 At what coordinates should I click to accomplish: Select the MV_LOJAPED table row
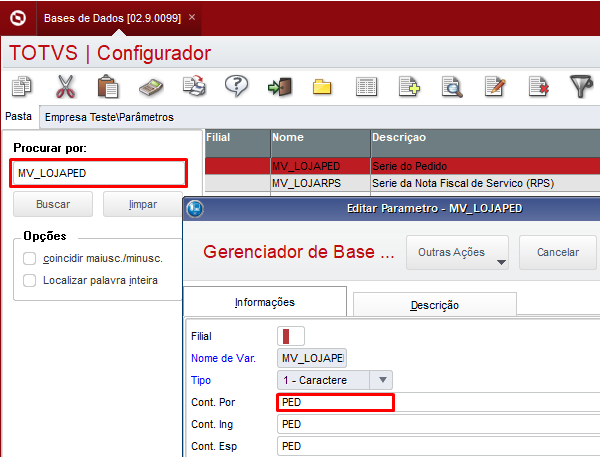click(x=403, y=166)
